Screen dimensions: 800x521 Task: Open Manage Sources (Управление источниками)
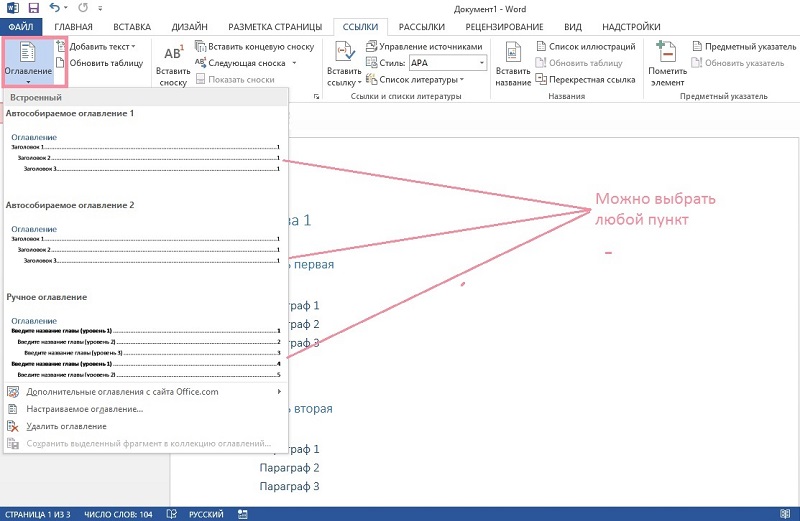(x=424, y=47)
